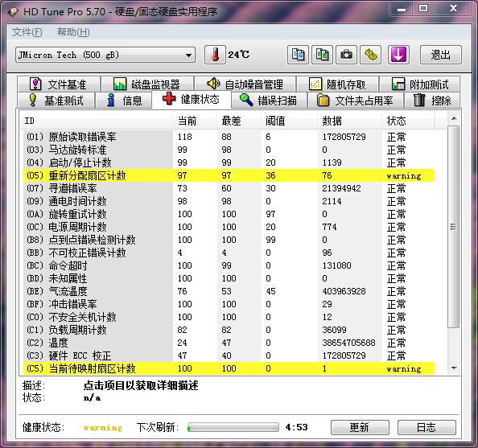Switch to the 自动噪音管理 tab
This screenshot has width=478, height=448.
click(245, 84)
